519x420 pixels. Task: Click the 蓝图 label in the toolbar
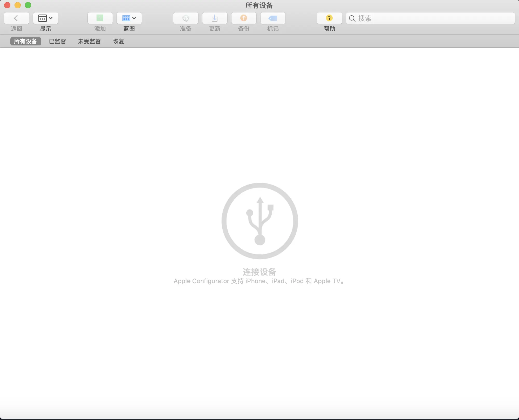129,29
